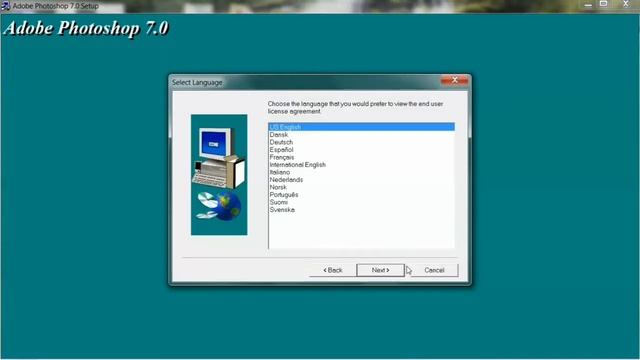640x360 pixels.
Task: Go back with the Back button
Action: point(333,270)
